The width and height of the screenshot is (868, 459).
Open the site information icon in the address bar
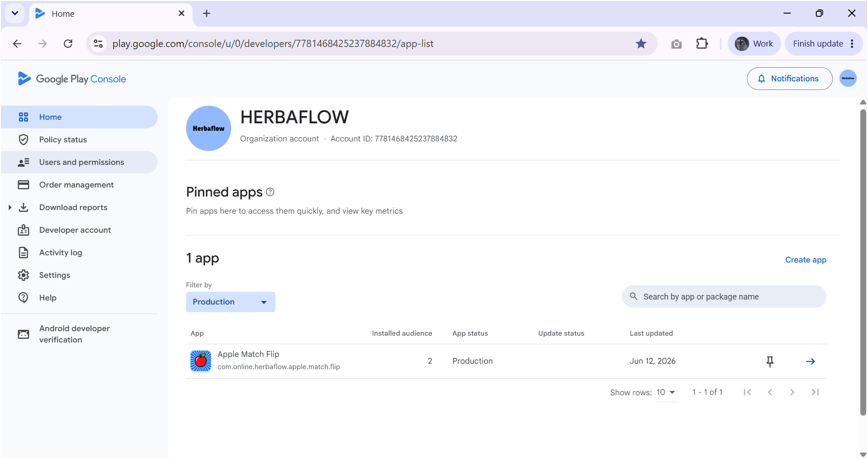point(98,44)
